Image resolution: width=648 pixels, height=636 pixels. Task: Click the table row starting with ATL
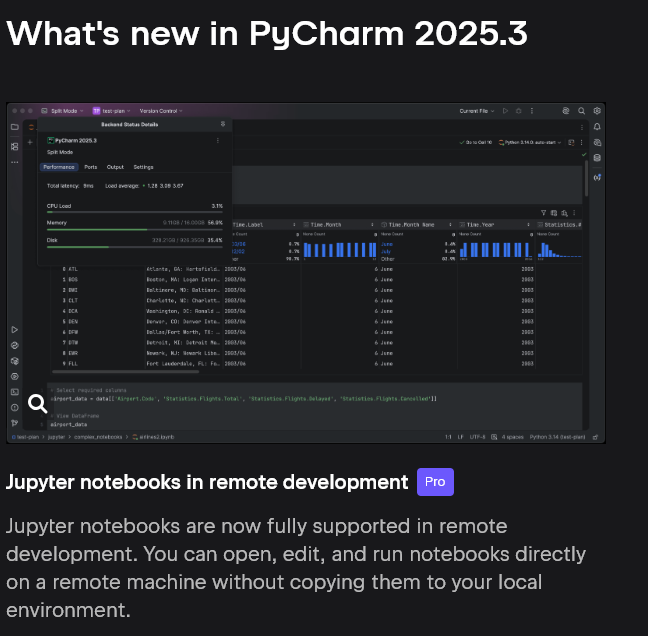pyautogui.click(x=317, y=269)
